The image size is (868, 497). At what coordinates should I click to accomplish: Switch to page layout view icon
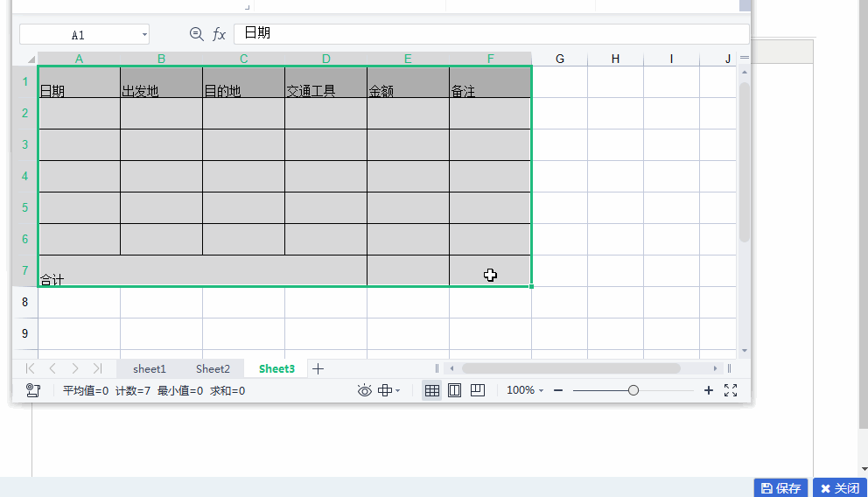pos(454,391)
